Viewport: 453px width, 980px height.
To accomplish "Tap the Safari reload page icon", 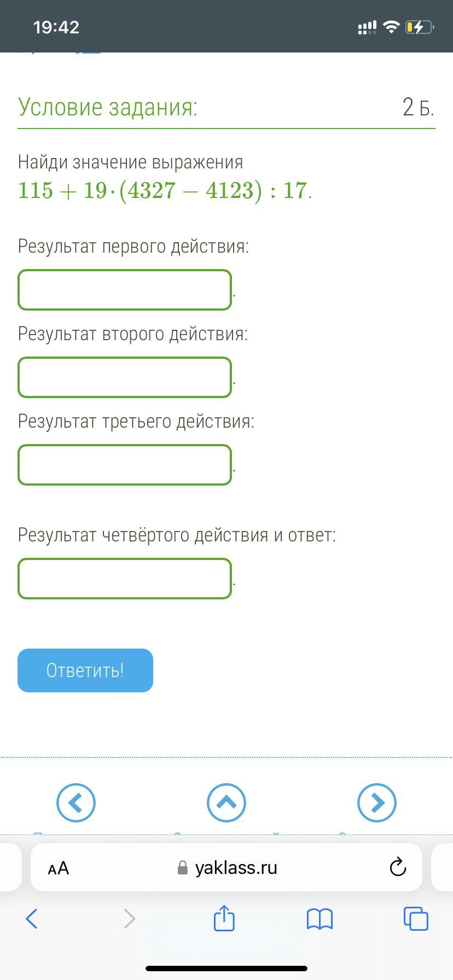I will 398,867.
